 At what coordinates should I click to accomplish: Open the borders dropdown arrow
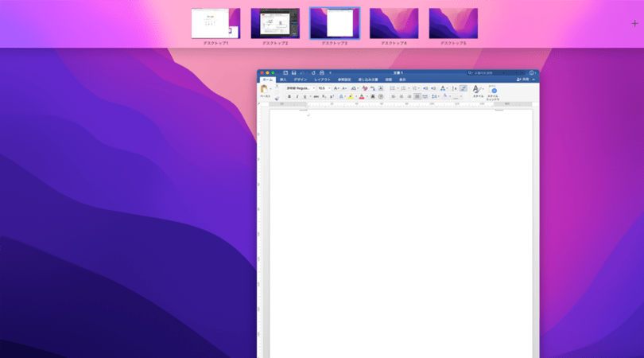(x=461, y=96)
